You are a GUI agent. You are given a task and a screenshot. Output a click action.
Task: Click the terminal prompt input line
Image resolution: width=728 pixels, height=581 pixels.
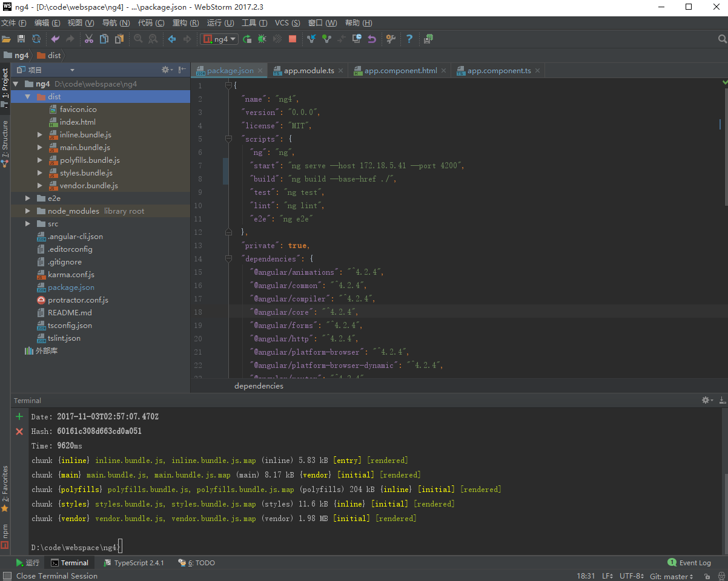coord(76,547)
